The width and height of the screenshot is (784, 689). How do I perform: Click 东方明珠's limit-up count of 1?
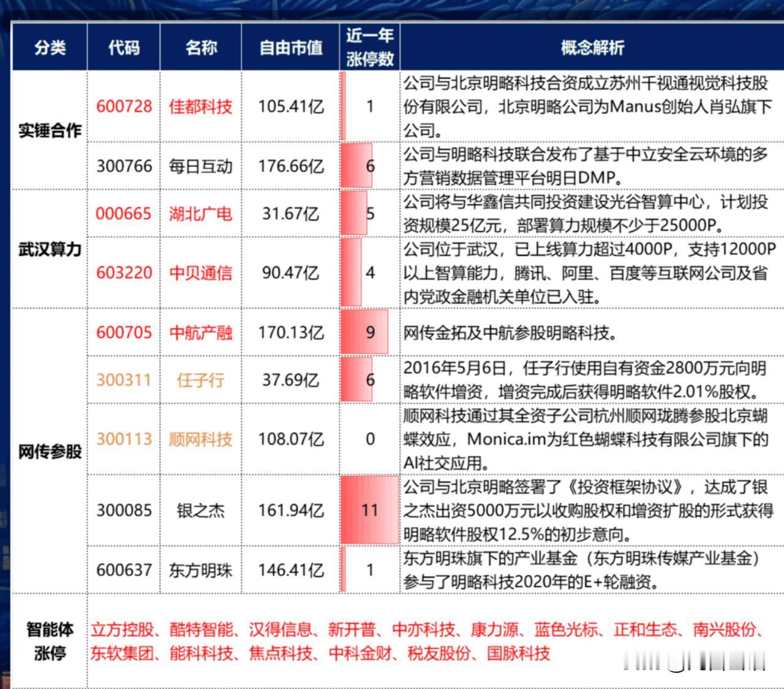[370, 570]
